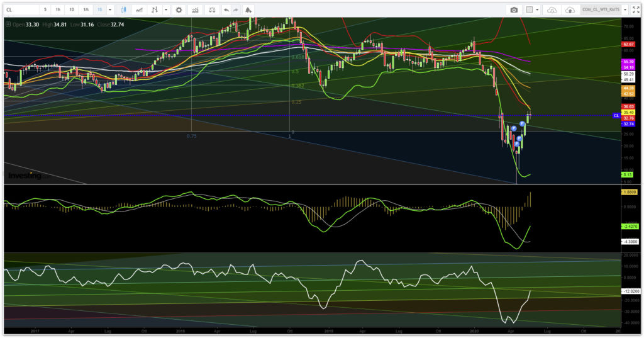
Task: Click the red 36.63 price label
Action: tap(628, 106)
